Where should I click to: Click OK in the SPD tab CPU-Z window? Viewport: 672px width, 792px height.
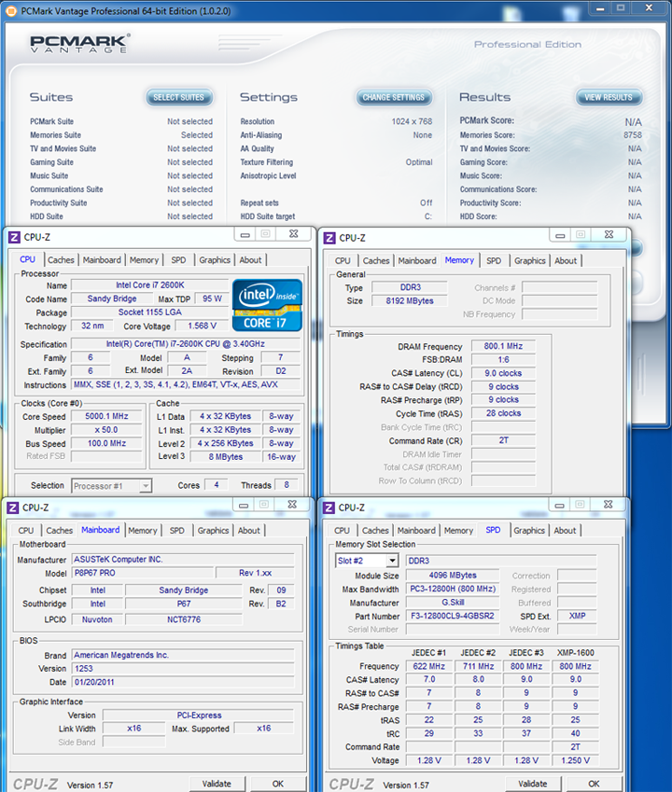(594, 784)
